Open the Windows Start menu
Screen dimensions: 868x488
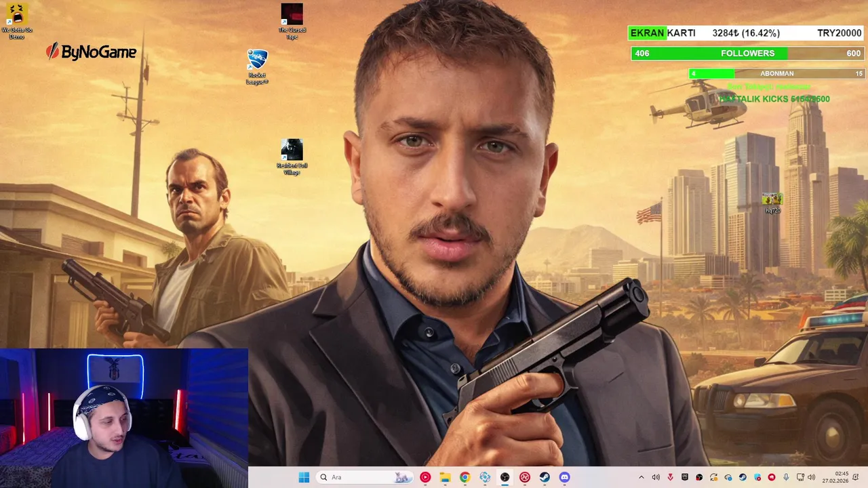pos(304,477)
